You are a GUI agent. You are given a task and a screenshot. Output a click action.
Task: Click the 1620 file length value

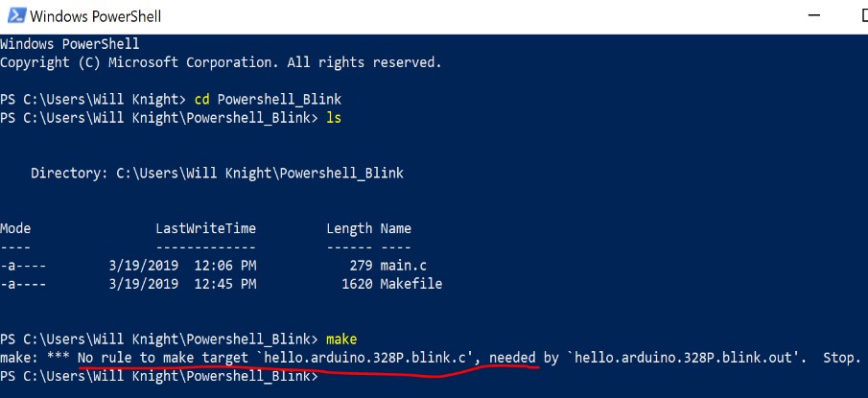357,284
